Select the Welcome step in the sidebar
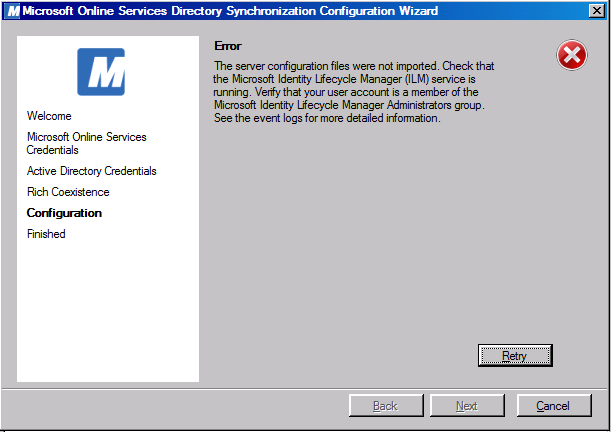611x432 pixels. 49,116
